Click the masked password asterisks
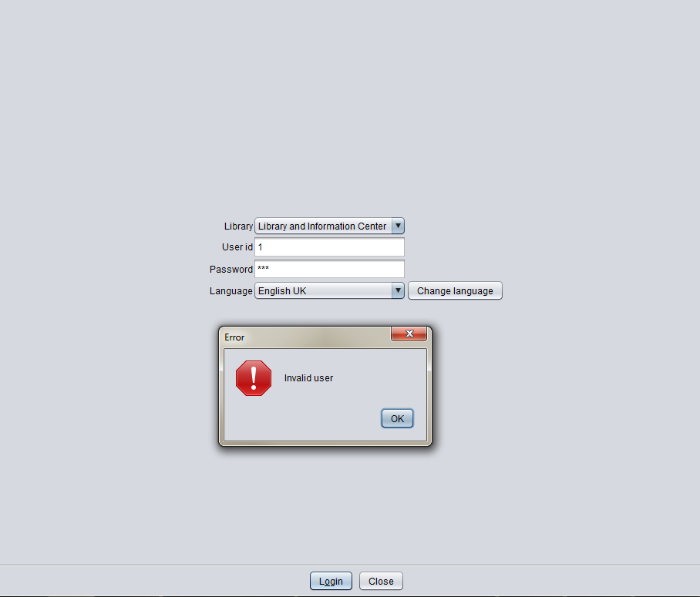The image size is (700, 597). tap(264, 268)
